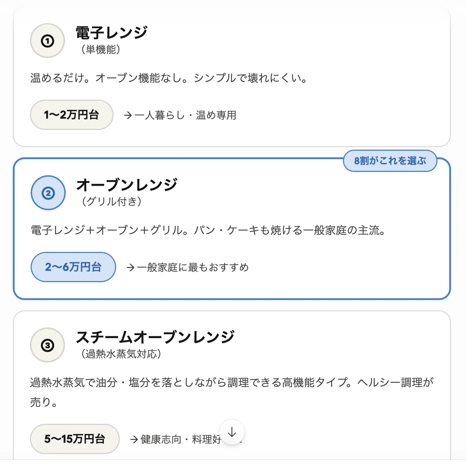Click the scroll-down arrow button
This screenshot has width=466, height=476.
point(232,432)
